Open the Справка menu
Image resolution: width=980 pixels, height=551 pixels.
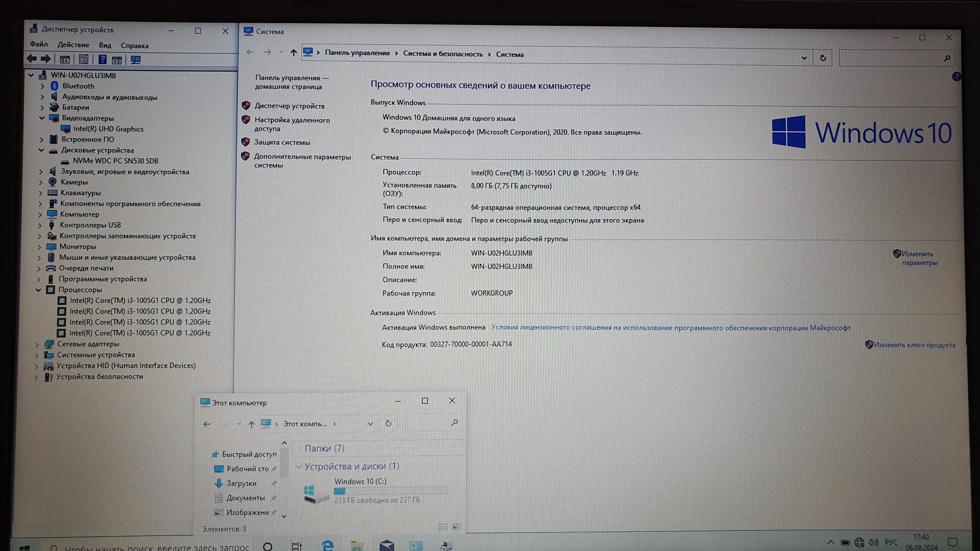134,45
